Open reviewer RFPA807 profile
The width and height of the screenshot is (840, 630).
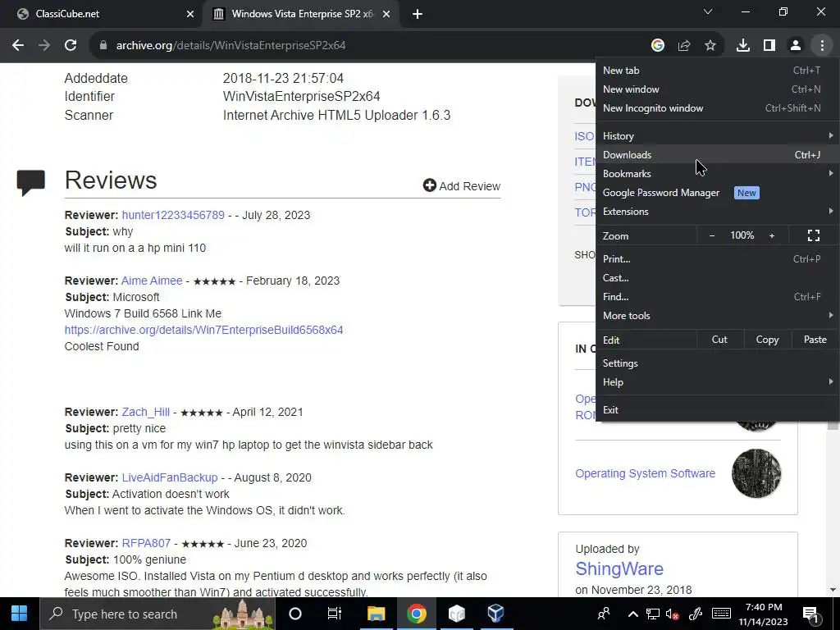pyautogui.click(x=146, y=543)
